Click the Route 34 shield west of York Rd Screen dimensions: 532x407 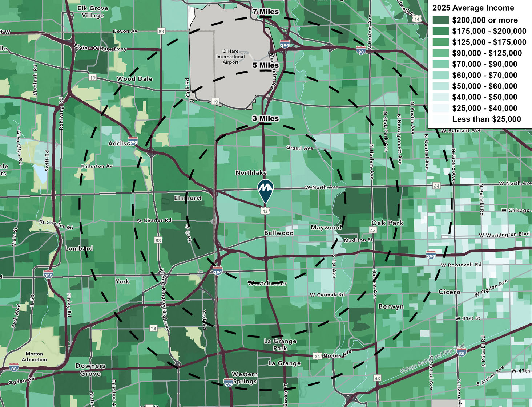153,329
